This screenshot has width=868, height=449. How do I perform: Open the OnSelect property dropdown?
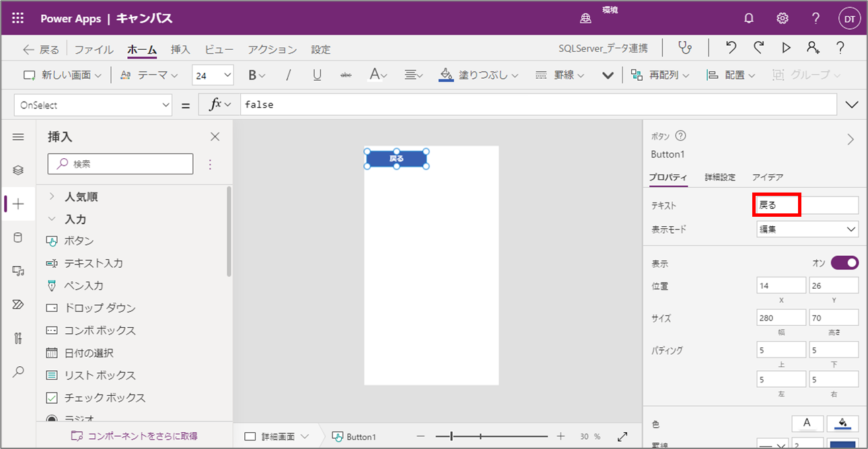click(x=93, y=105)
